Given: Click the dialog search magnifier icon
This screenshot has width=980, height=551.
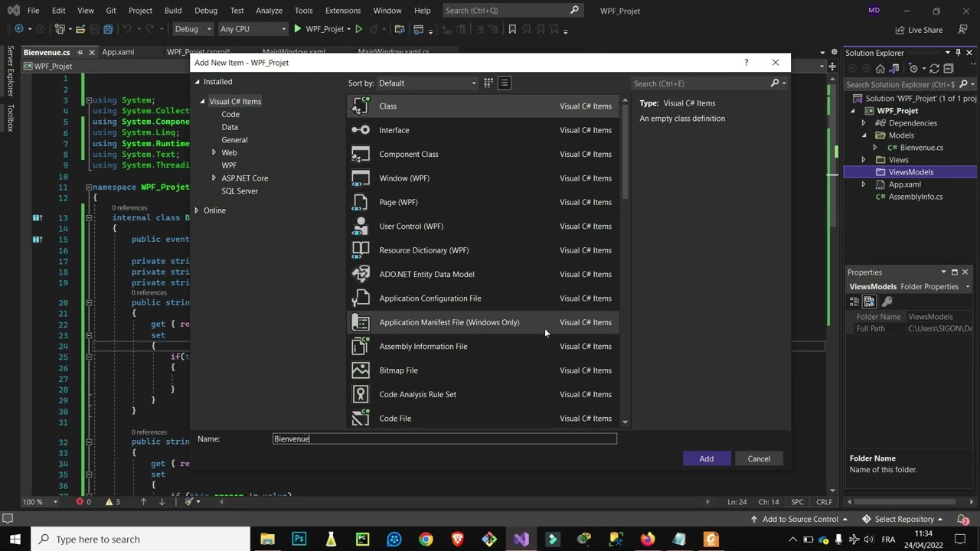Looking at the screenshot, I should pos(775,83).
